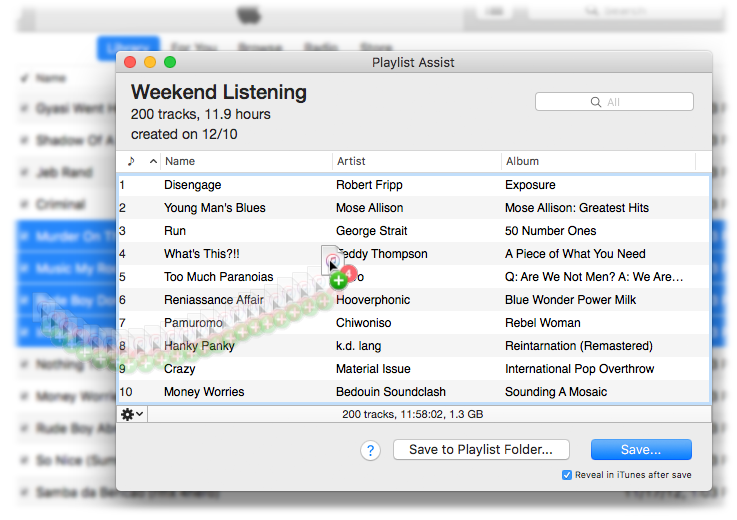Screen dimensions: 737x520
Task: Click artist k.d. lang
Action: [359, 346]
